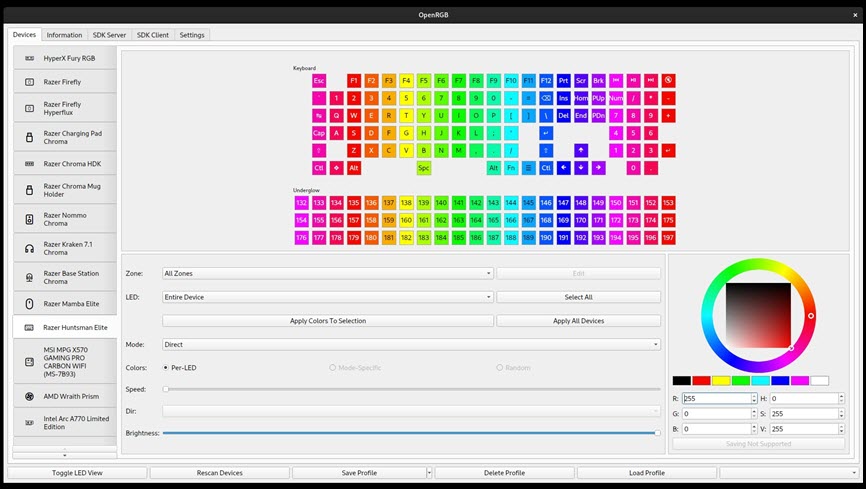Select the underglow LED 197
The image size is (866, 489).
pos(668,238)
